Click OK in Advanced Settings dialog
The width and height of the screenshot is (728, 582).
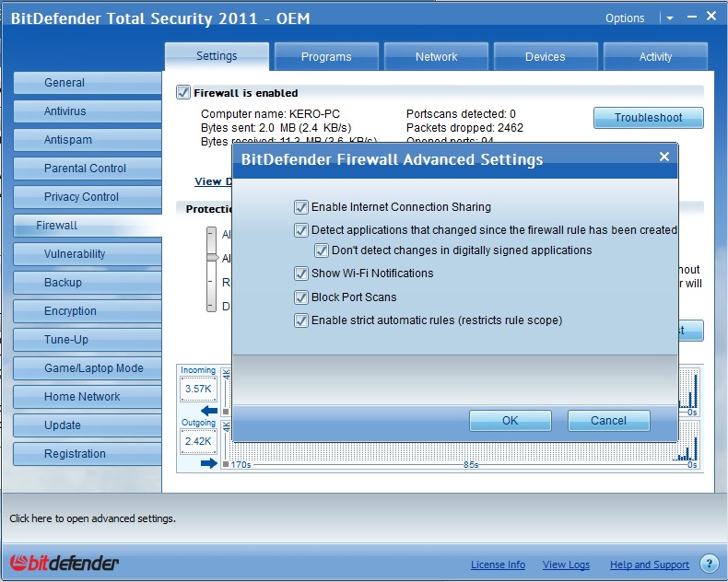pyautogui.click(x=511, y=421)
